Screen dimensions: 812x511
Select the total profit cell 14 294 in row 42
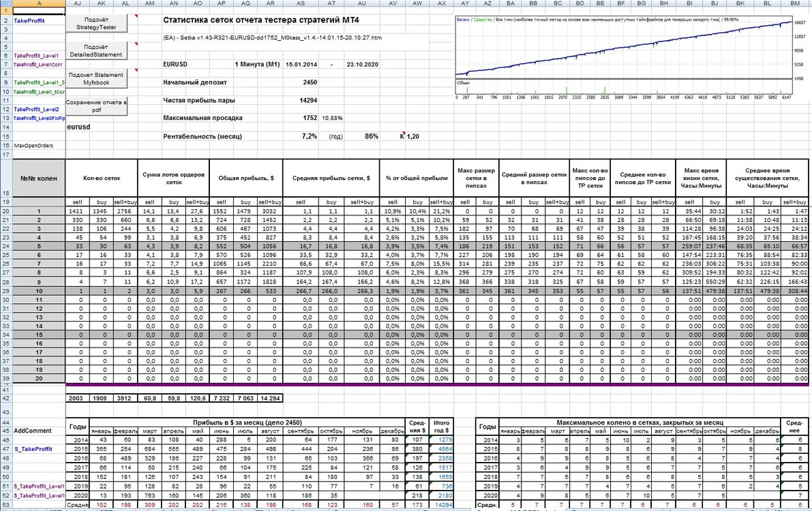click(x=270, y=398)
